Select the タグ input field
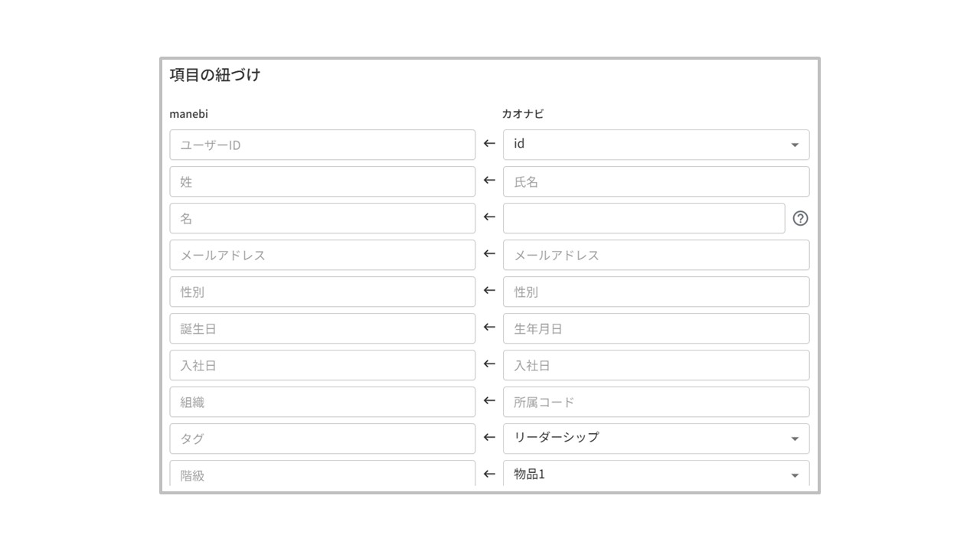The height and width of the screenshot is (551, 980). (322, 439)
